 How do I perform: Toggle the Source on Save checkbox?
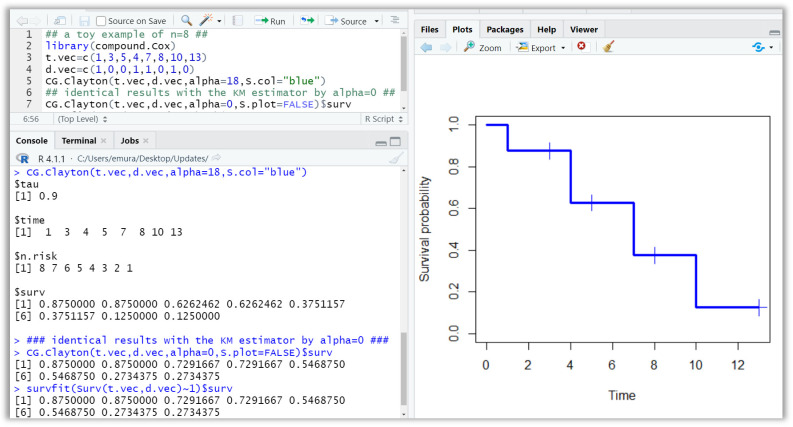pos(102,21)
